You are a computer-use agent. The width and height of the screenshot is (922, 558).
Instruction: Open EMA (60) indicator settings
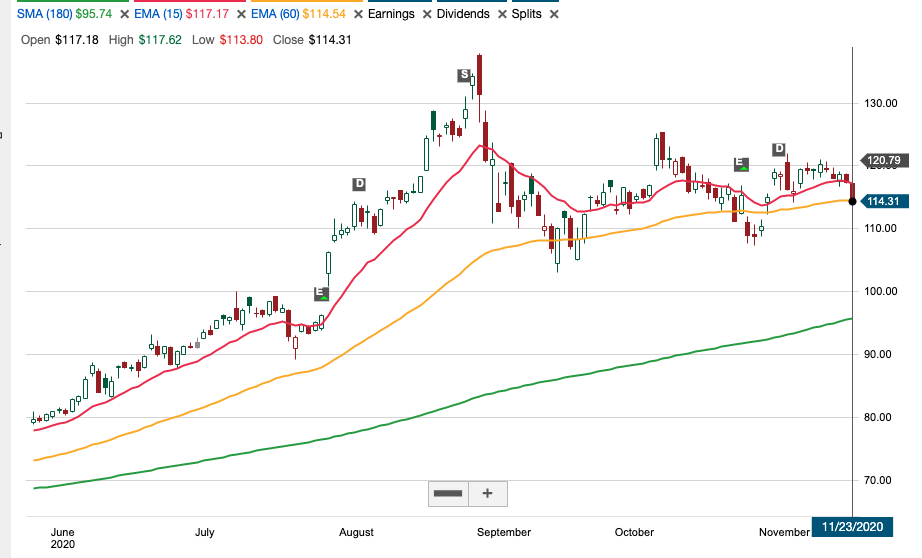[275, 14]
